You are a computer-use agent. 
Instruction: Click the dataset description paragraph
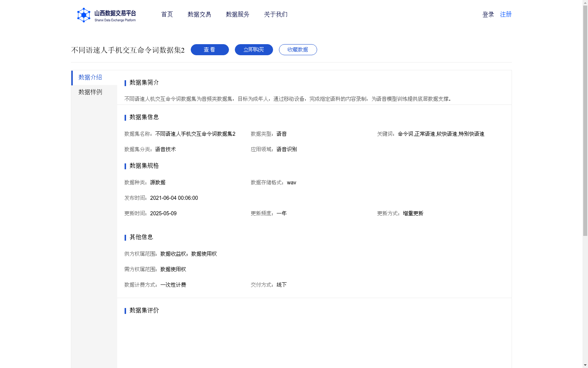pos(288,99)
